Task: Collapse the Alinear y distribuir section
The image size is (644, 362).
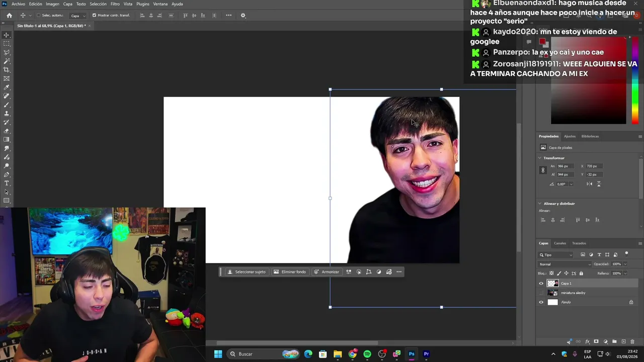Action: pos(540,204)
